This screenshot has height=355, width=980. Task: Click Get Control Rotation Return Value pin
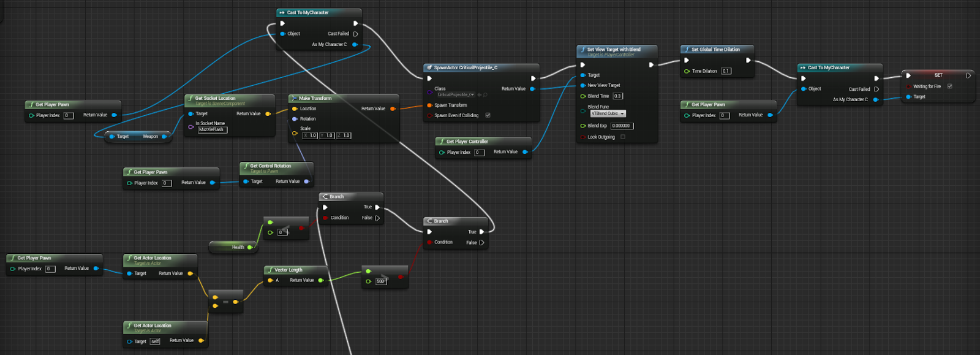pos(306,181)
